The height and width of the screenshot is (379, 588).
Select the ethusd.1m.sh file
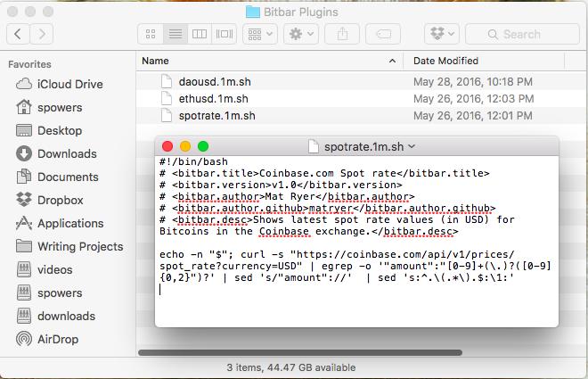[214, 99]
